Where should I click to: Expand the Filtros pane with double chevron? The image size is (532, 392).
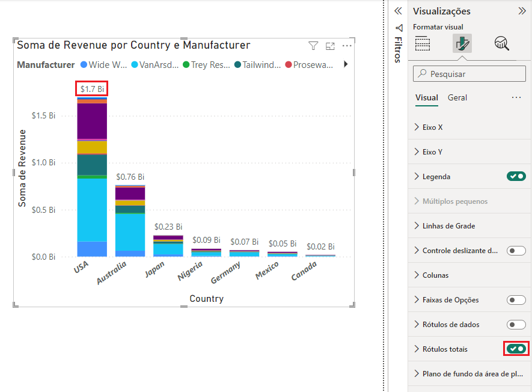pos(399,11)
